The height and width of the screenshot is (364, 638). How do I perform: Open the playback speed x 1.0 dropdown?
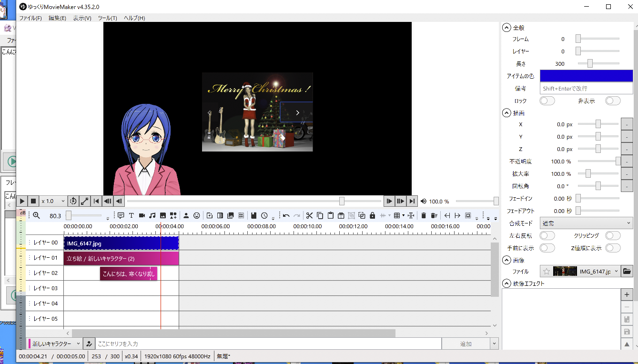[x=53, y=201]
